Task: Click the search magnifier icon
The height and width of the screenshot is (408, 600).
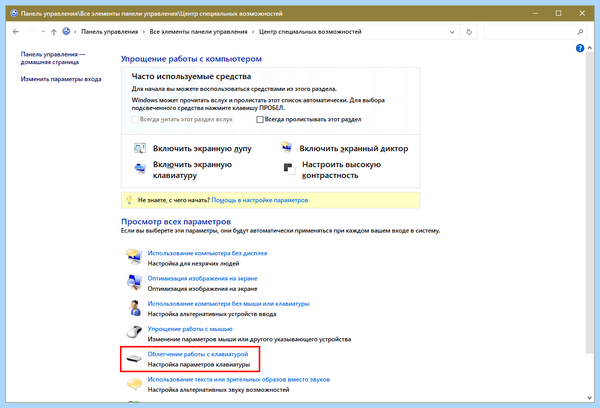Action: click(580, 32)
